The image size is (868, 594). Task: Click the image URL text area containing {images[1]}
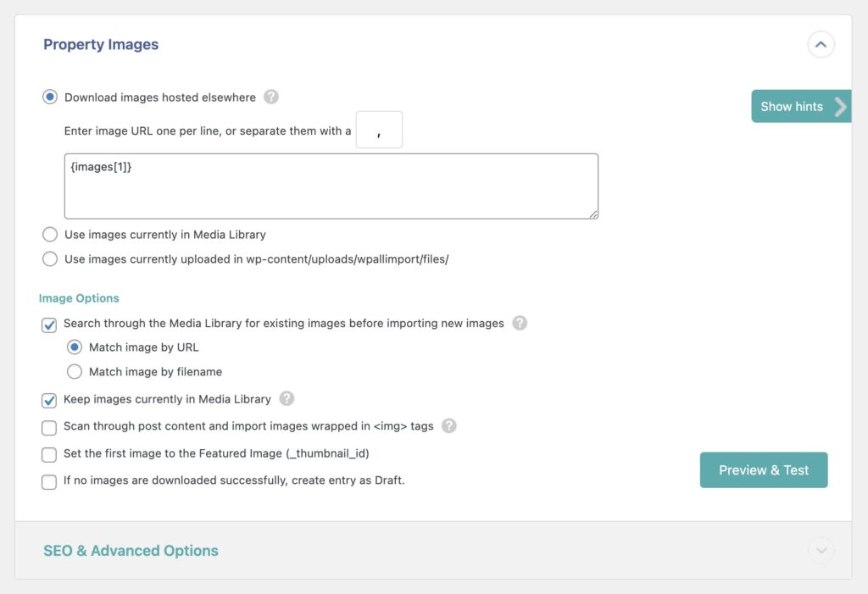(x=331, y=185)
